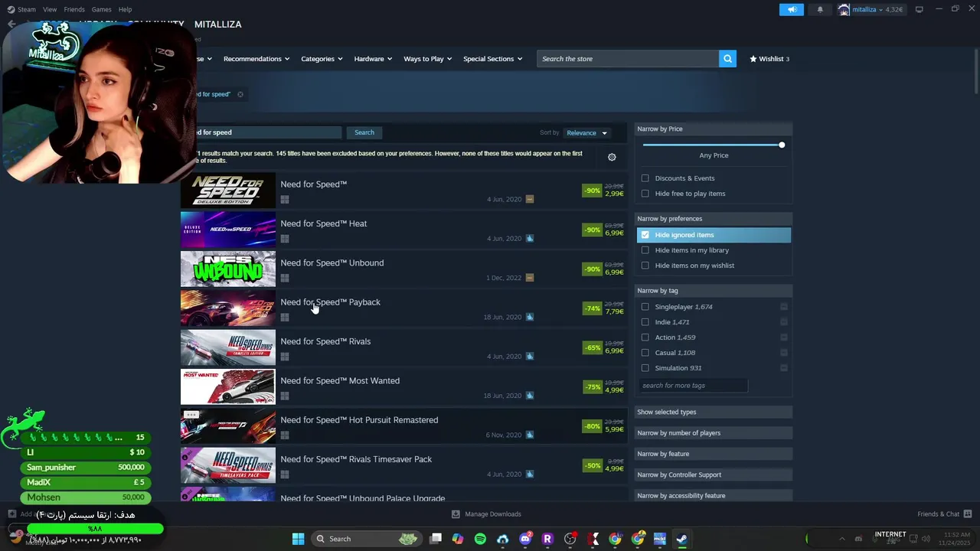Open the Steam announcements megaphone icon

pyautogui.click(x=792, y=9)
